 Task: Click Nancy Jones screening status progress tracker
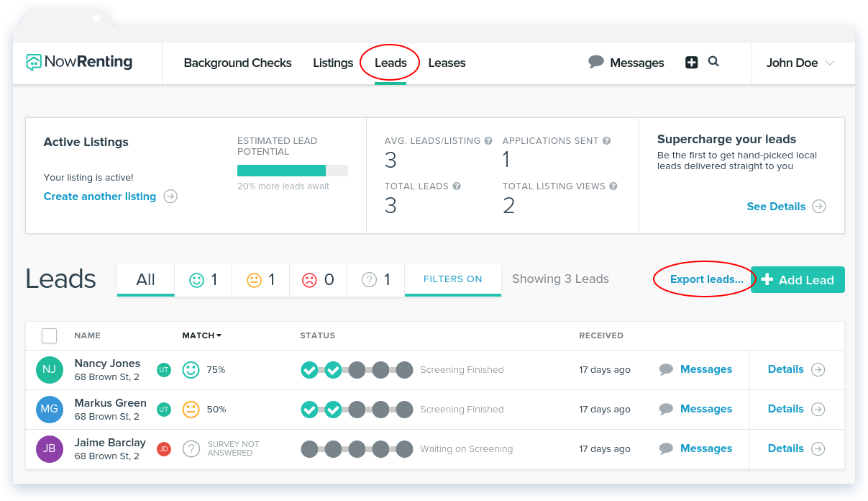point(357,370)
